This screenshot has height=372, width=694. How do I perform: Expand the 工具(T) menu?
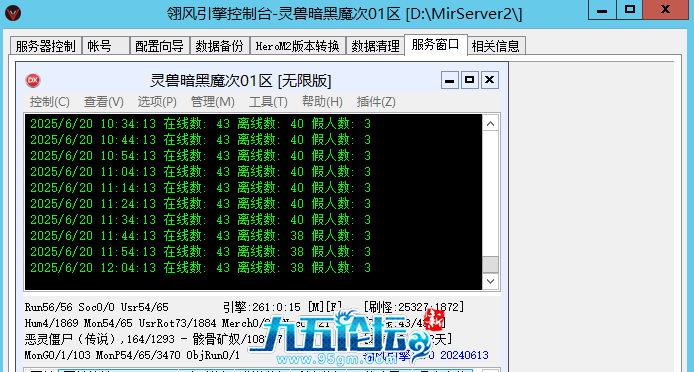[268, 102]
